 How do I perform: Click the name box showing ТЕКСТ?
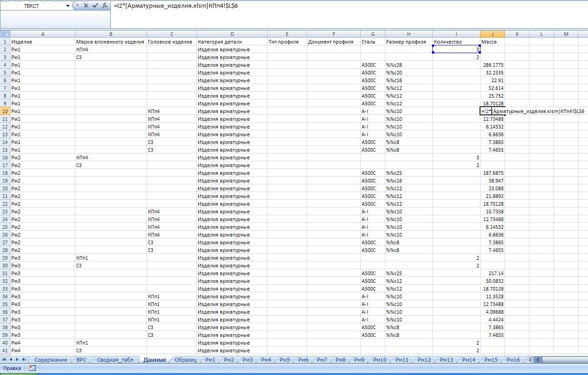33,6
